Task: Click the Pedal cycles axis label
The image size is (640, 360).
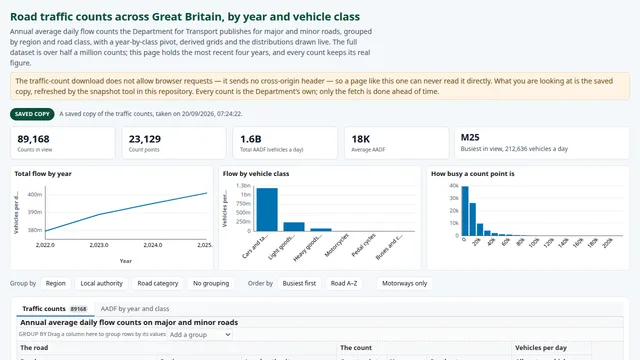Action: point(364,245)
